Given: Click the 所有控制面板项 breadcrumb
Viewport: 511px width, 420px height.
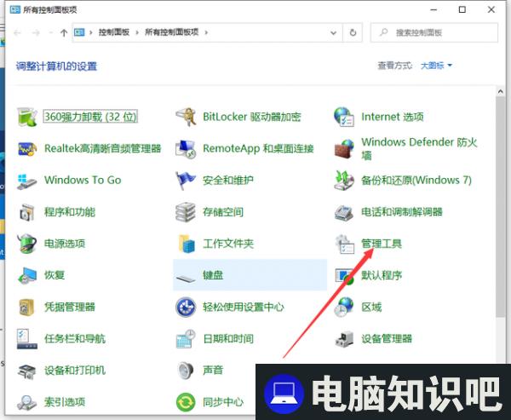Looking at the screenshot, I should [172, 32].
